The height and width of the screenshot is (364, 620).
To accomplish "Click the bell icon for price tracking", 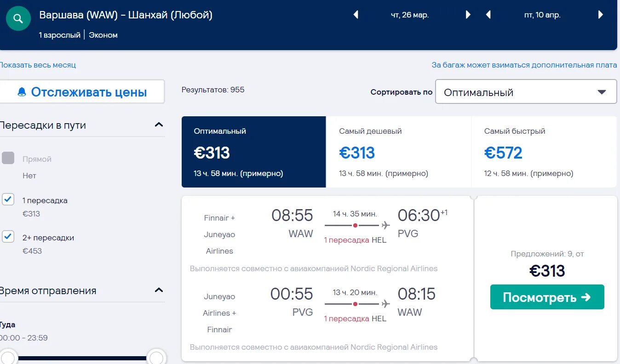I will [x=22, y=92].
